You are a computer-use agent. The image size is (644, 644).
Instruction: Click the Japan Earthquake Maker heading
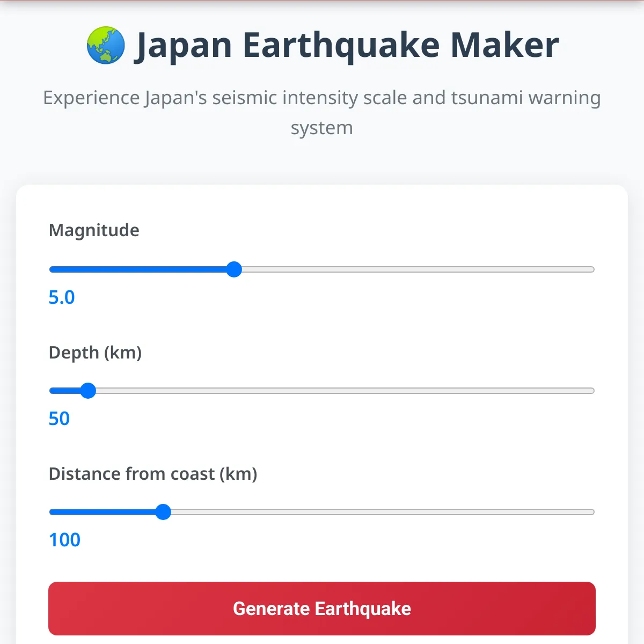click(346, 45)
